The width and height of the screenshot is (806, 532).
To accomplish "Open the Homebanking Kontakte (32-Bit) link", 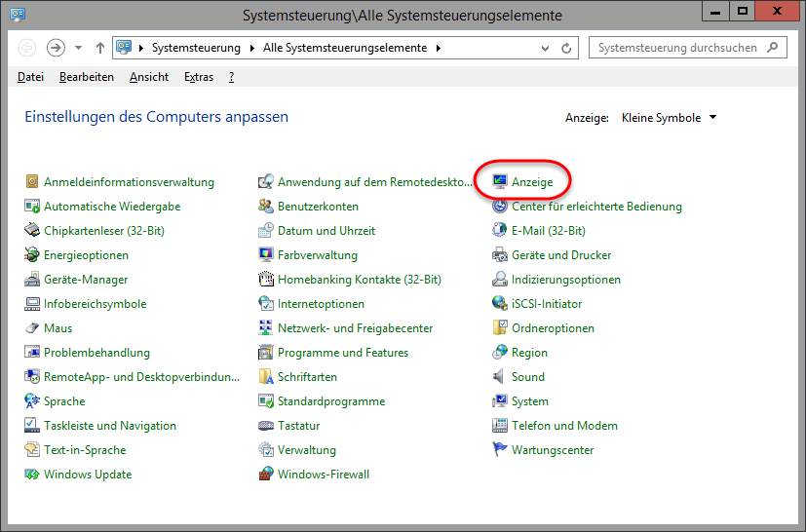I will pyautogui.click(x=360, y=279).
